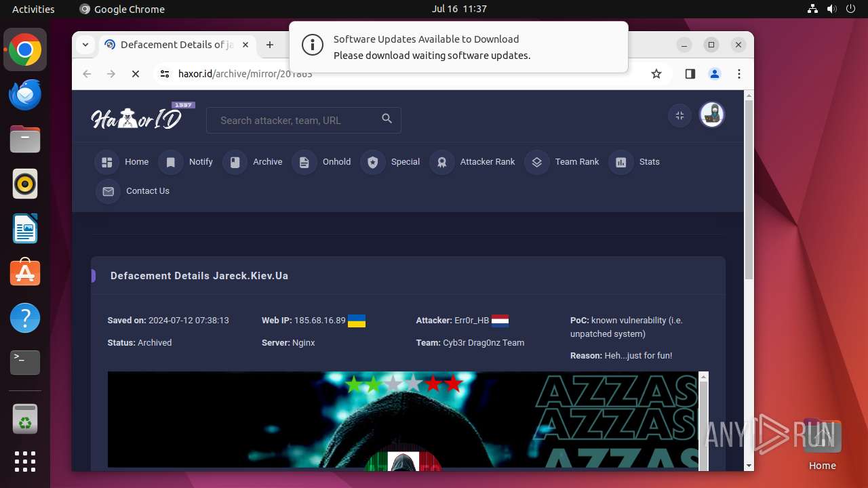Launch Rhythmbox music player
868x488 pixels.
click(x=25, y=184)
